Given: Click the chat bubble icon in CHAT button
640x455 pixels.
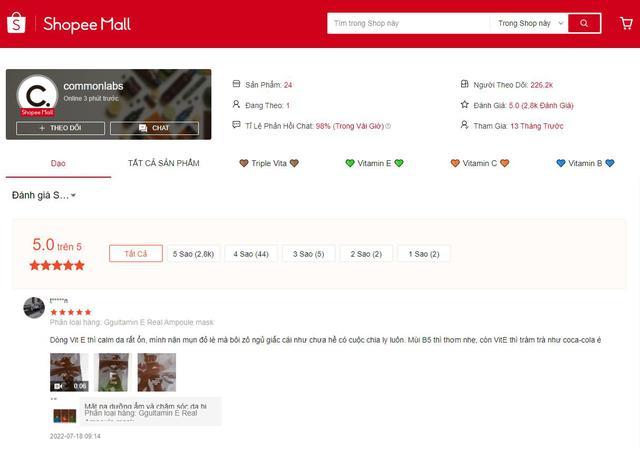Looking at the screenshot, I should (143, 128).
